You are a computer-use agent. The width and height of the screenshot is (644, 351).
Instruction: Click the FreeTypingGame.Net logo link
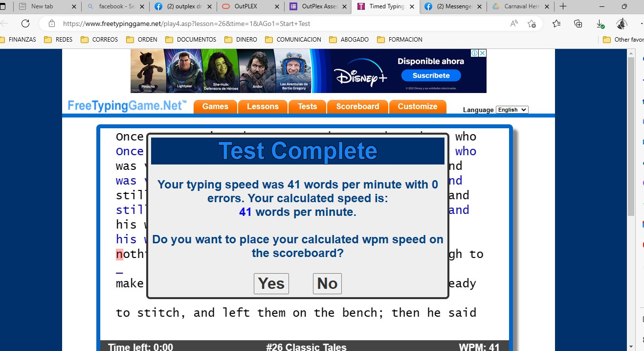127,106
